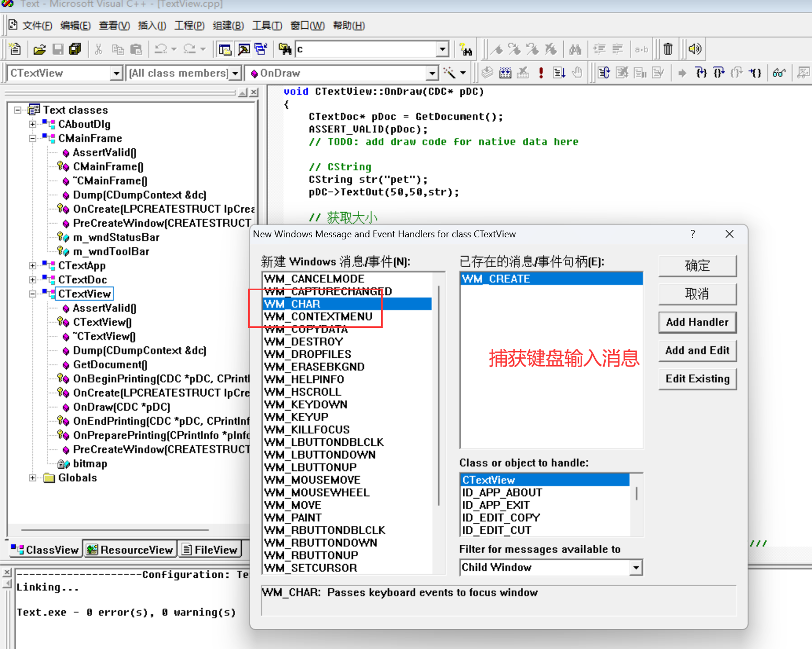Open the 文件(F) menu
The width and height of the screenshot is (812, 649).
37,25
